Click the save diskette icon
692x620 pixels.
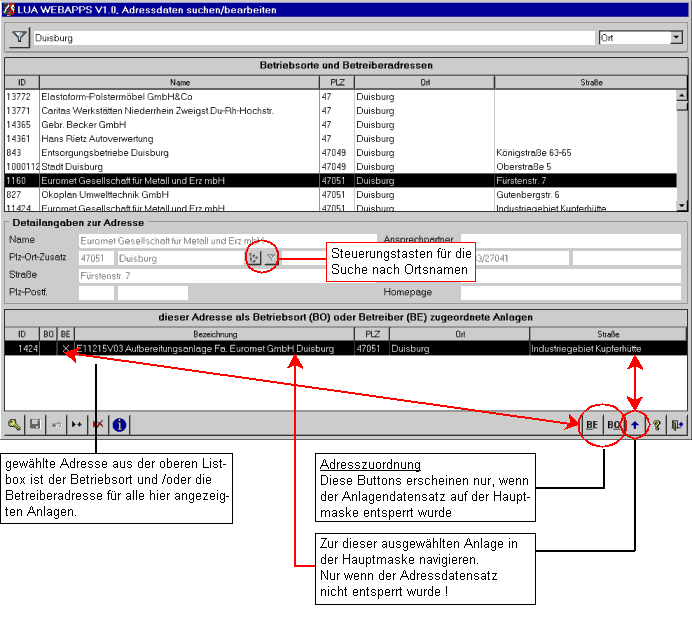[x=35, y=424]
